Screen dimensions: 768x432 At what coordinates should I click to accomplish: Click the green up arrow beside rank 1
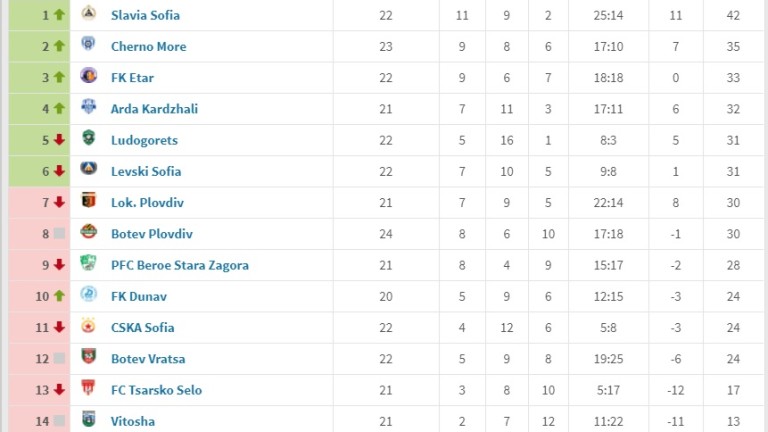click(x=59, y=15)
